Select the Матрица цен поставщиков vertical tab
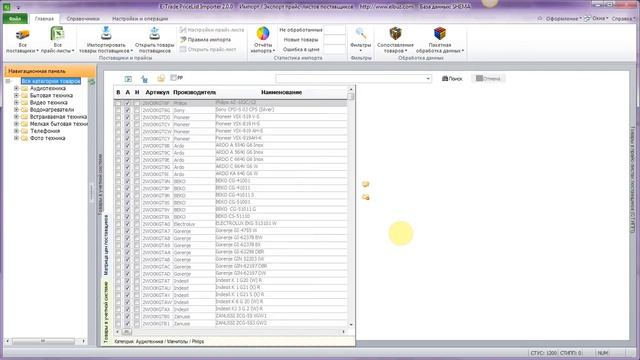Viewport: 640px width, 360px height. (106, 244)
